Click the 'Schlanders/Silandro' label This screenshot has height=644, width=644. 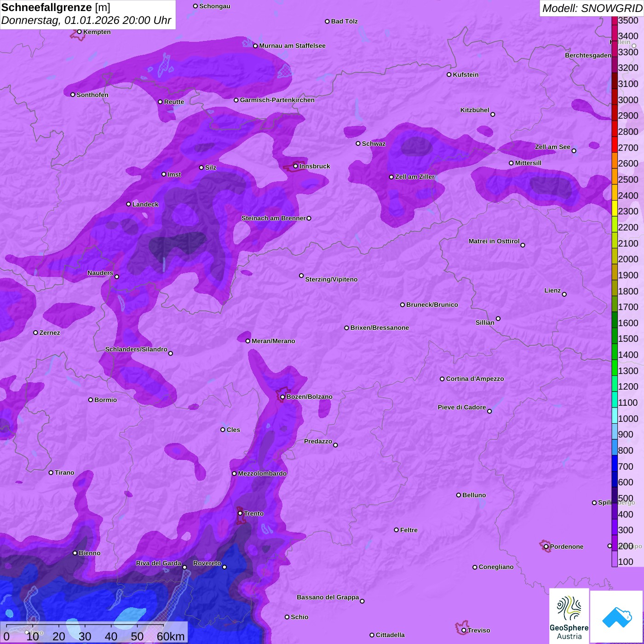click(x=136, y=349)
